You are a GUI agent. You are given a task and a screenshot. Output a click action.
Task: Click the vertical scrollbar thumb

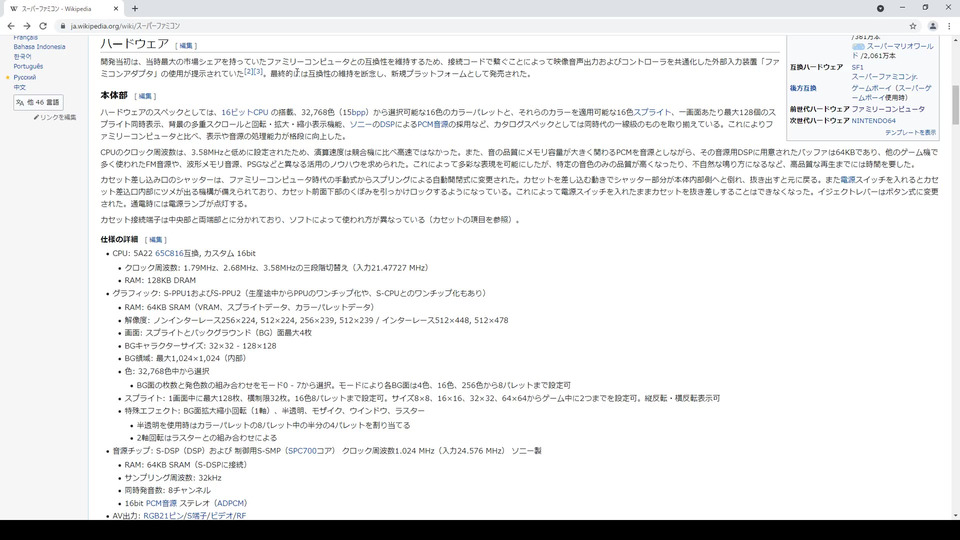click(x=955, y=105)
